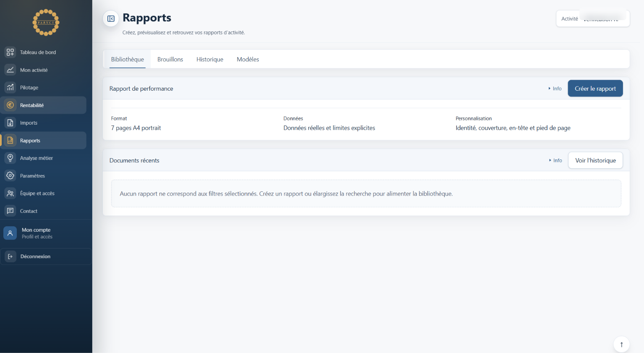This screenshot has width=644, height=353.
Task: Open the Activité selector at top right
Action: [x=593, y=18]
